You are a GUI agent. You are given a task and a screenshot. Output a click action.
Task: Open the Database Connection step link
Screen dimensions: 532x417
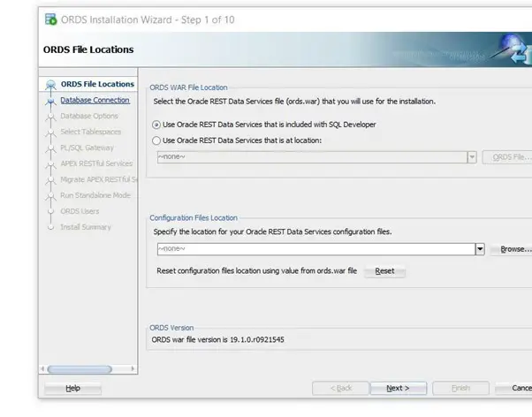tap(95, 100)
